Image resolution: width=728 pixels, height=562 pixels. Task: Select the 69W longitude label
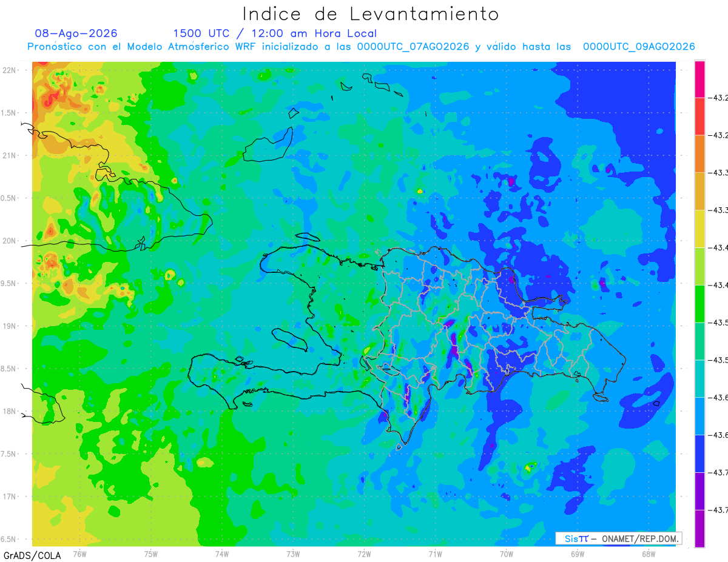tap(578, 554)
